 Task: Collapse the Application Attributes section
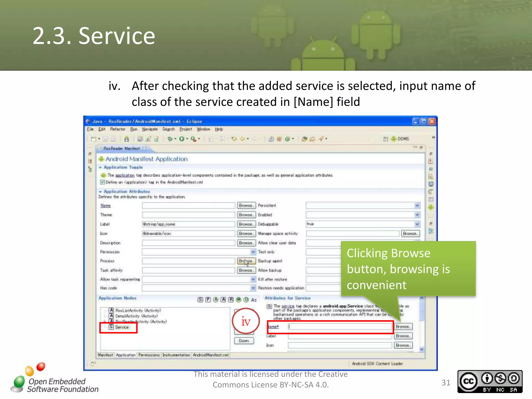(100, 192)
